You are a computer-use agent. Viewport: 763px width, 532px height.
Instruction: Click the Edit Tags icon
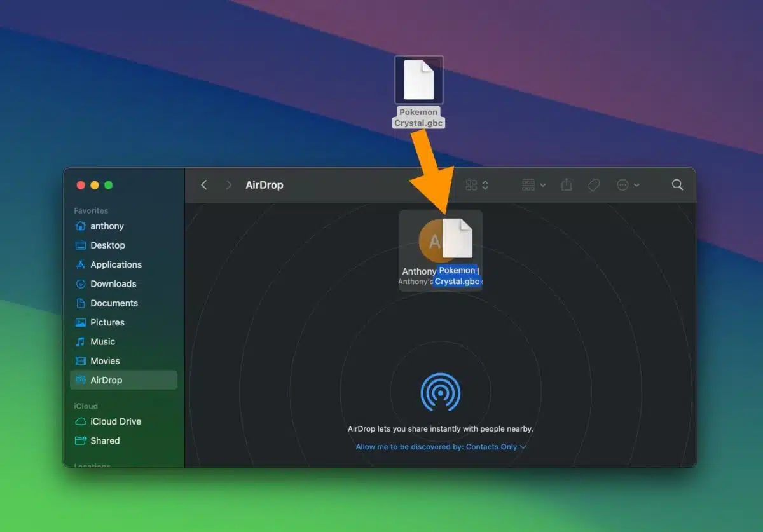coord(594,185)
